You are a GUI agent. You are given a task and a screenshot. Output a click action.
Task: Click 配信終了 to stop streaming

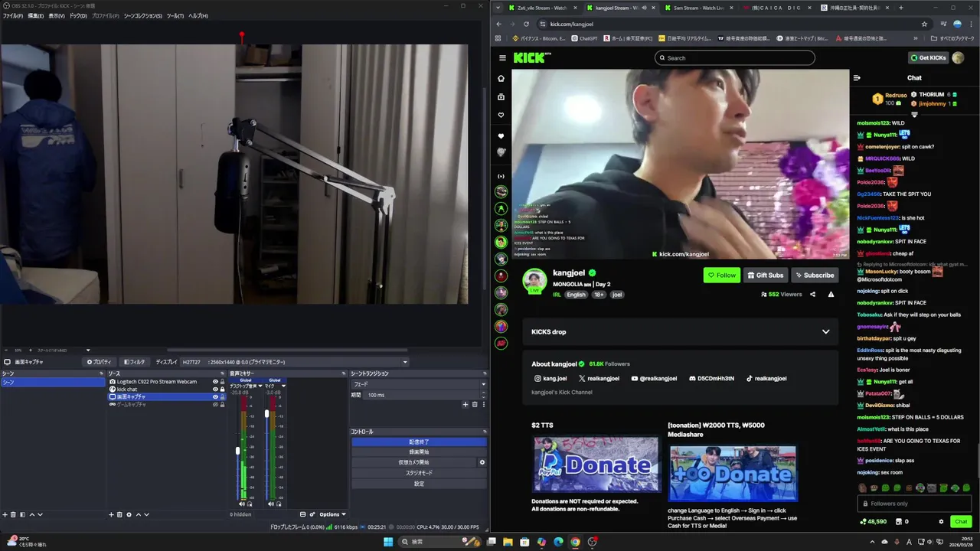(419, 442)
